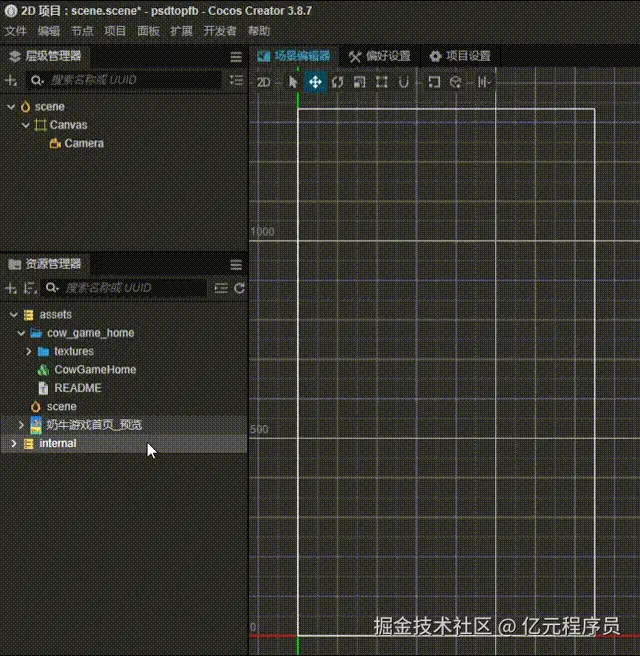Select the internal folder
This screenshot has height=656, width=640.
pyautogui.click(x=58, y=443)
